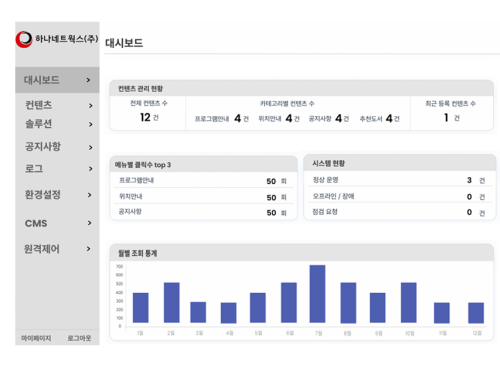Click the 2월 bar in chart
Image resolution: width=500 pixels, height=375 pixels.
(172, 303)
